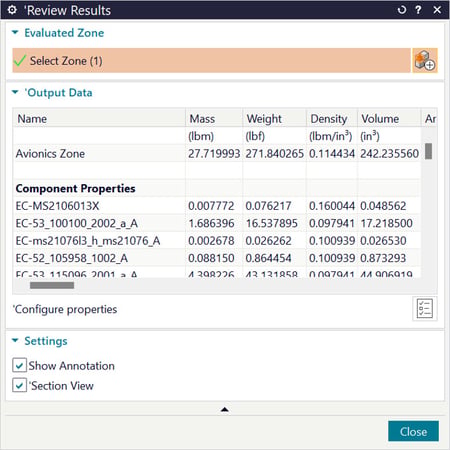Select the EC-MS2106013X row
The height and width of the screenshot is (450, 450).
pos(217,206)
